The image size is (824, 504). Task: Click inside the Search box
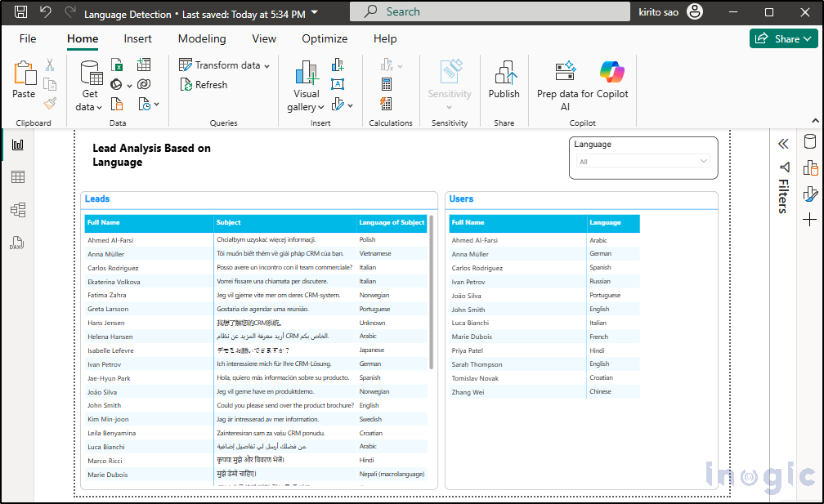490,11
